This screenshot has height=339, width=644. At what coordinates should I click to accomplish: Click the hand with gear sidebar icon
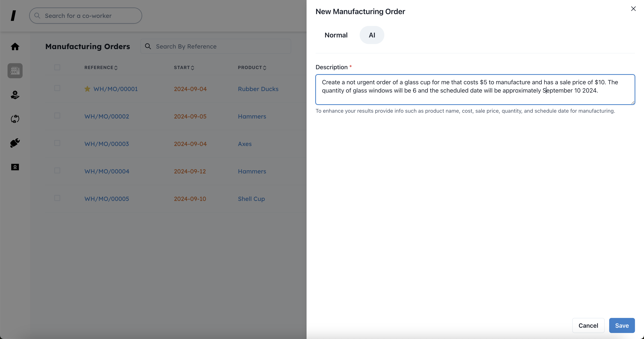[15, 95]
